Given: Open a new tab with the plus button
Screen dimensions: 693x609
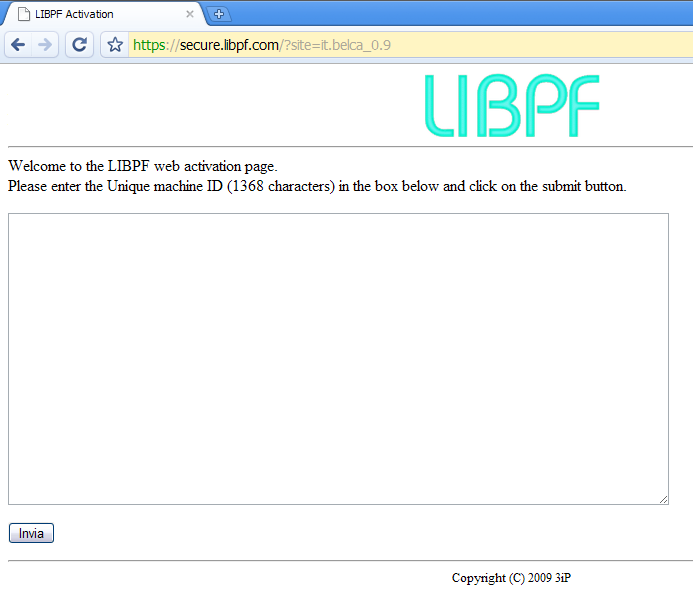Looking at the screenshot, I should click(219, 14).
